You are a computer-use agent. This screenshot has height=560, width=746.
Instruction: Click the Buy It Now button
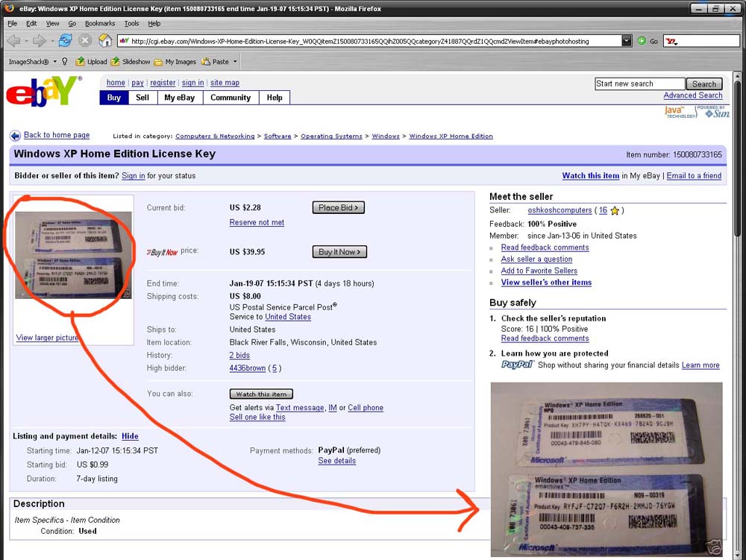(339, 252)
